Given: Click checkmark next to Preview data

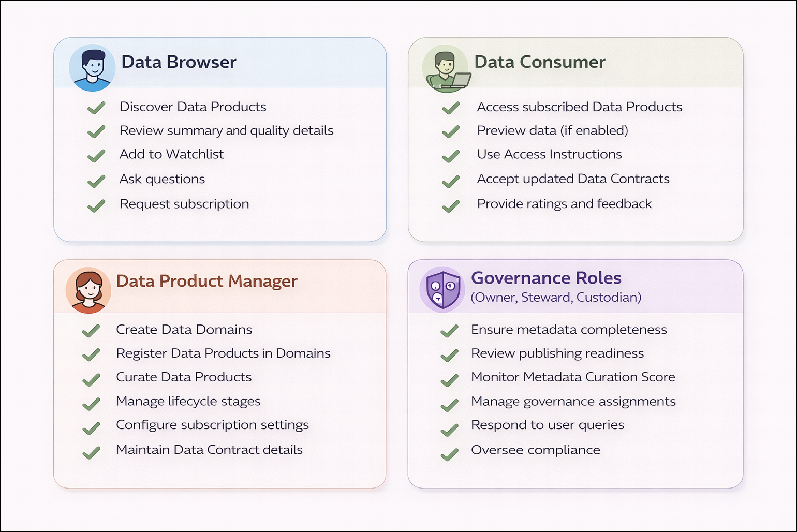Looking at the screenshot, I should [451, 131].
